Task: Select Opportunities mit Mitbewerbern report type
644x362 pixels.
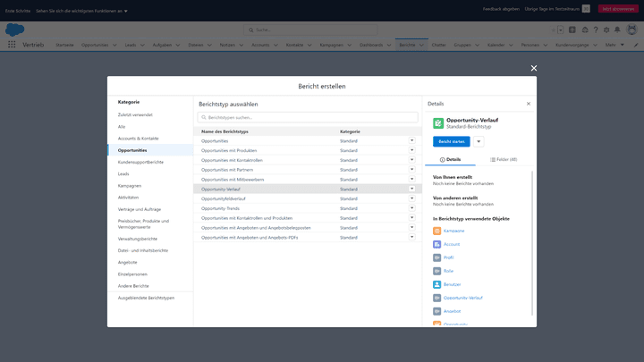Action: click(233, 180)
